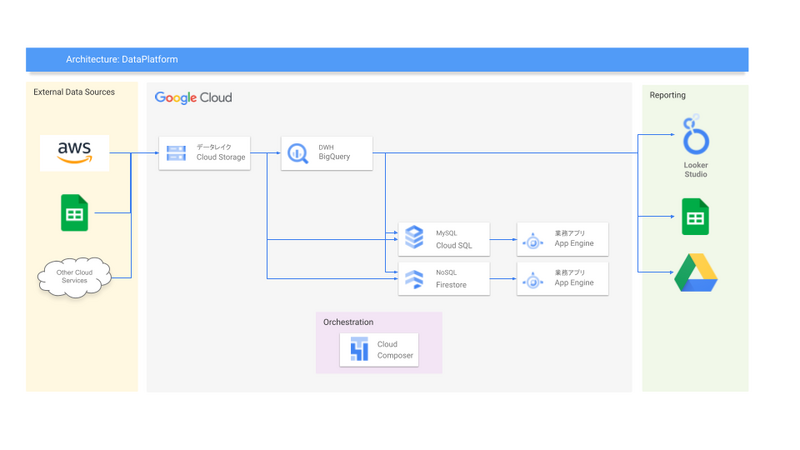Click App Engine text next to Cloud SQL
Image resolution: width=800 pixels, height=450 pixels.
coord(574,243)
